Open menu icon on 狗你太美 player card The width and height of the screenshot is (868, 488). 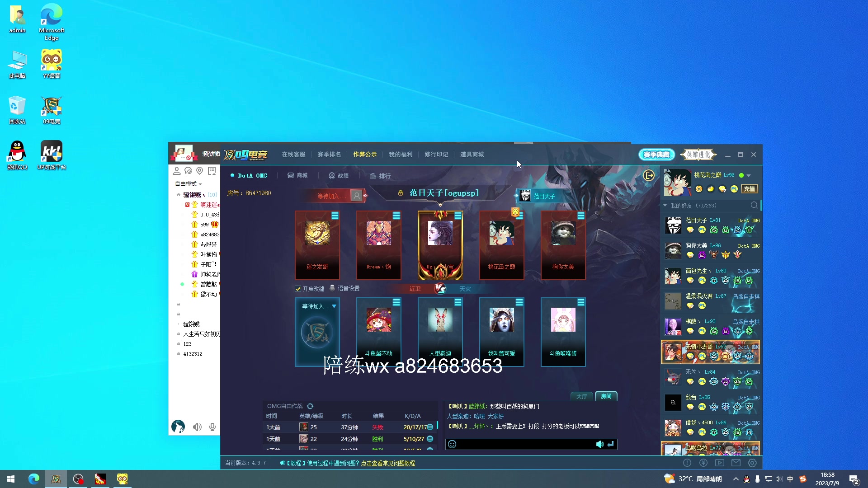(x=581, y=216)
